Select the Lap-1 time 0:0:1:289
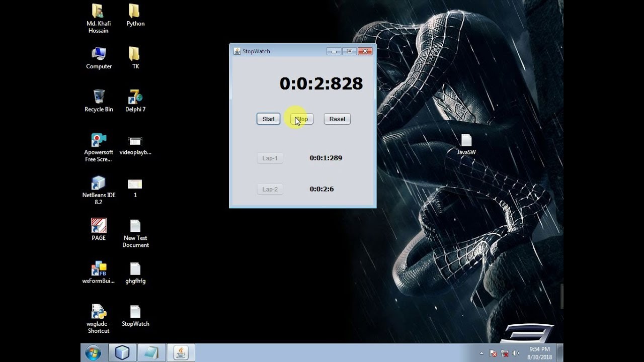Image resolution: width=644 pixels, height=362 pixels. pos(326,158)
